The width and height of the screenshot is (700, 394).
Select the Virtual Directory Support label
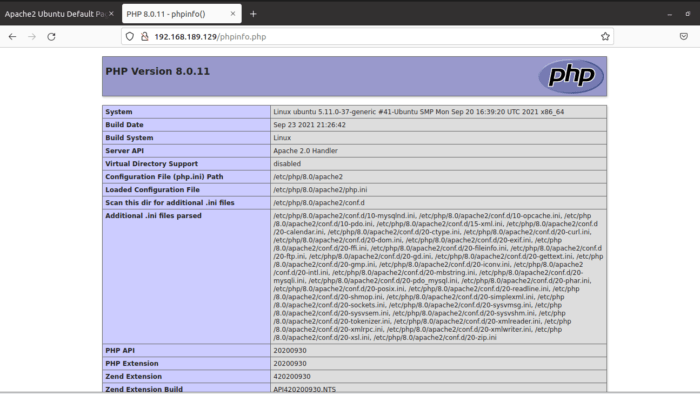pos(151,163)
